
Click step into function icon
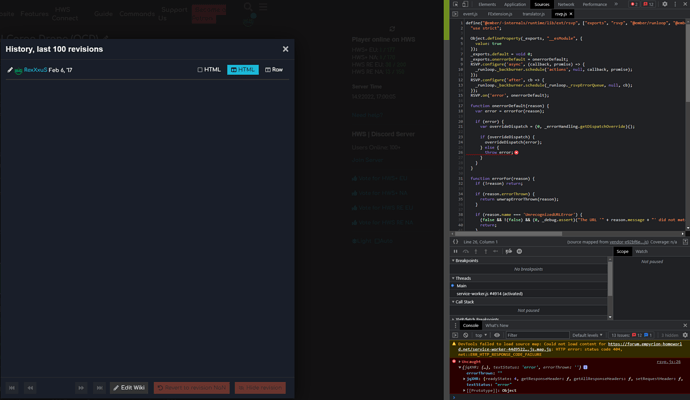click(x=476, y=252)
